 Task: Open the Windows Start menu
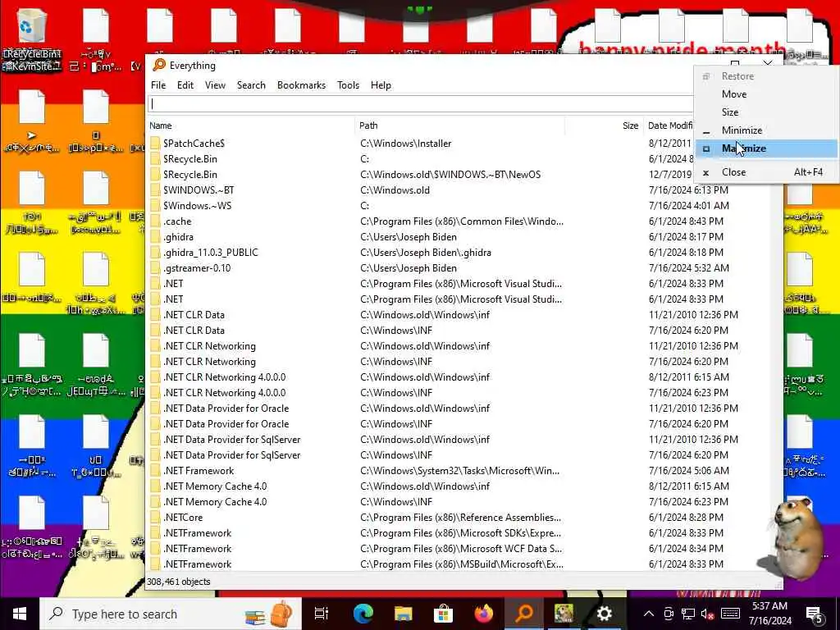[20, 614]
